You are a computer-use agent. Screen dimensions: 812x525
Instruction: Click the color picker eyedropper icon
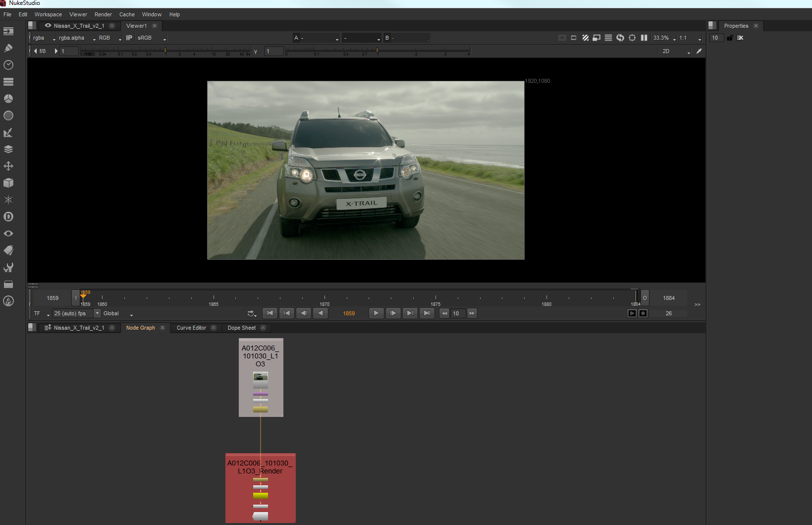699,51
